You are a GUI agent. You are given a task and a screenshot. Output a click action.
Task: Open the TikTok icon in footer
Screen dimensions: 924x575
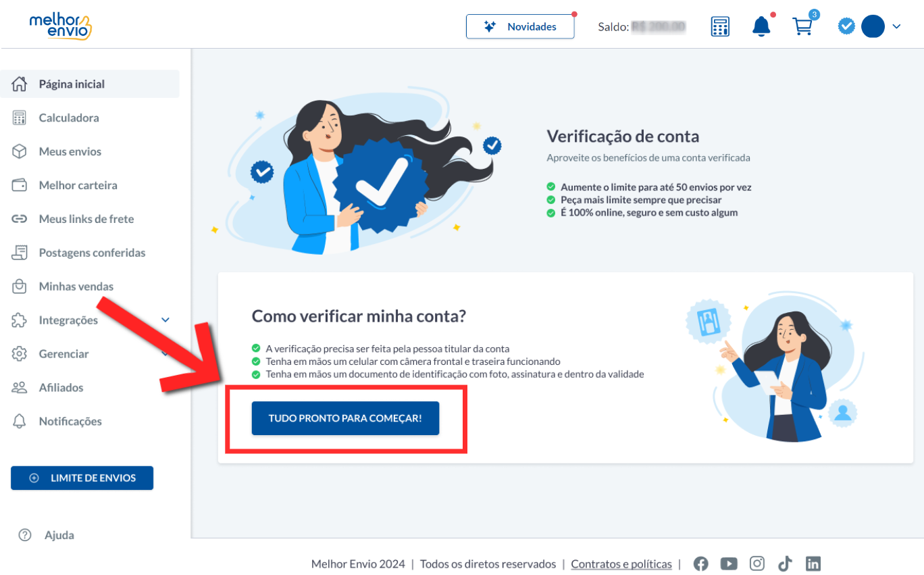click(x=784, y=564)
